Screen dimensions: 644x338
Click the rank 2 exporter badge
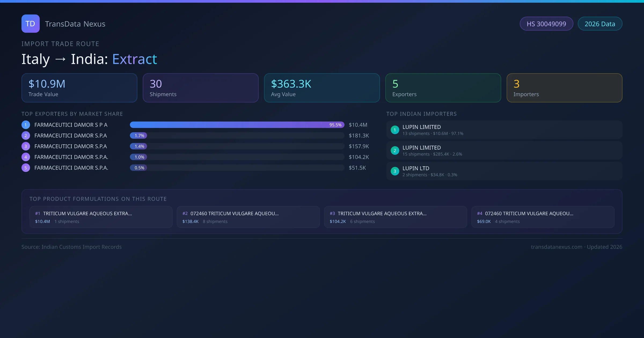click(x=26, y=135)
